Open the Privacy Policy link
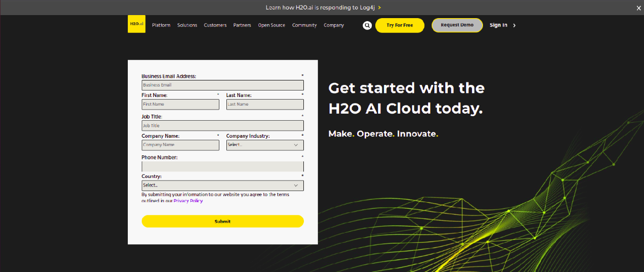644x272 pixels. [188, 201]
